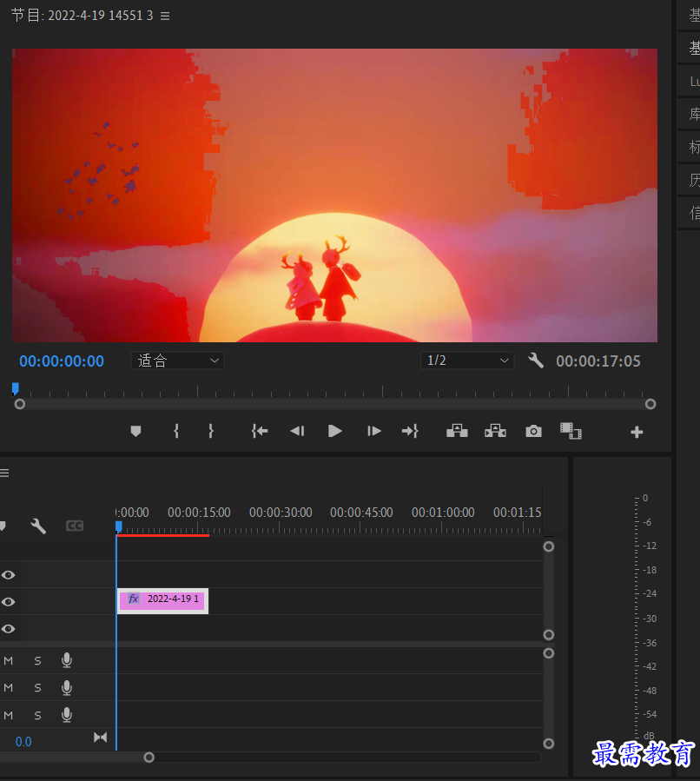Screen dimensions: 700x781
Task: Click the video tracks vertical scroll top handle
Action: [549, 547]
